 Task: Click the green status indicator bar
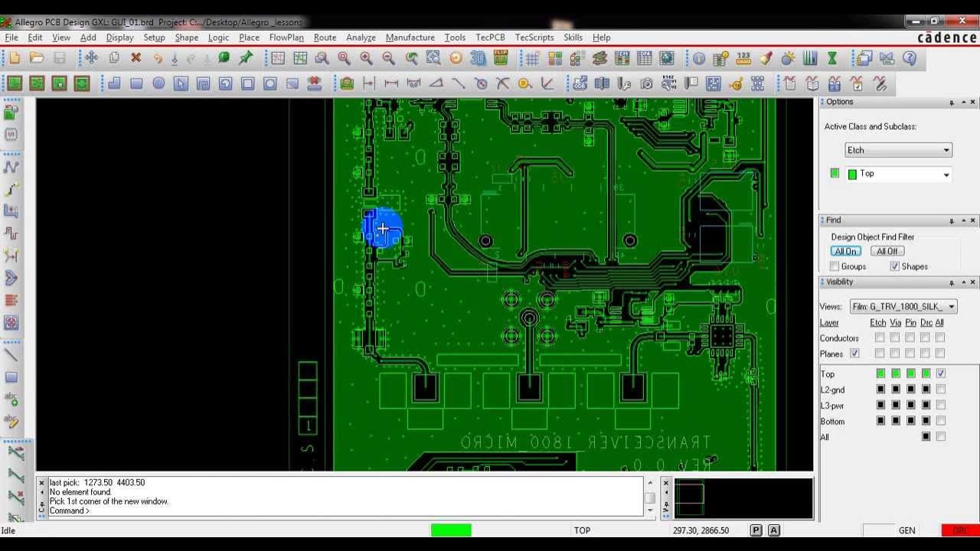[451, 530]
